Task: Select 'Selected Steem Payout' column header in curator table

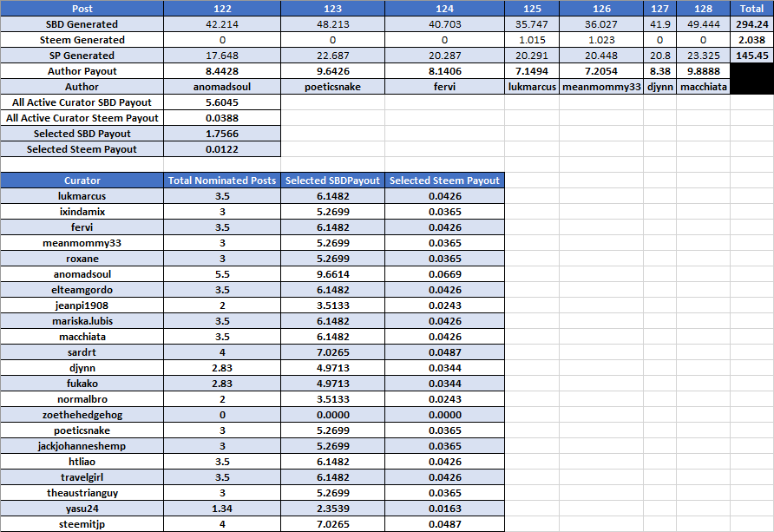Action: pyautogui.click(x=445, y=181)
